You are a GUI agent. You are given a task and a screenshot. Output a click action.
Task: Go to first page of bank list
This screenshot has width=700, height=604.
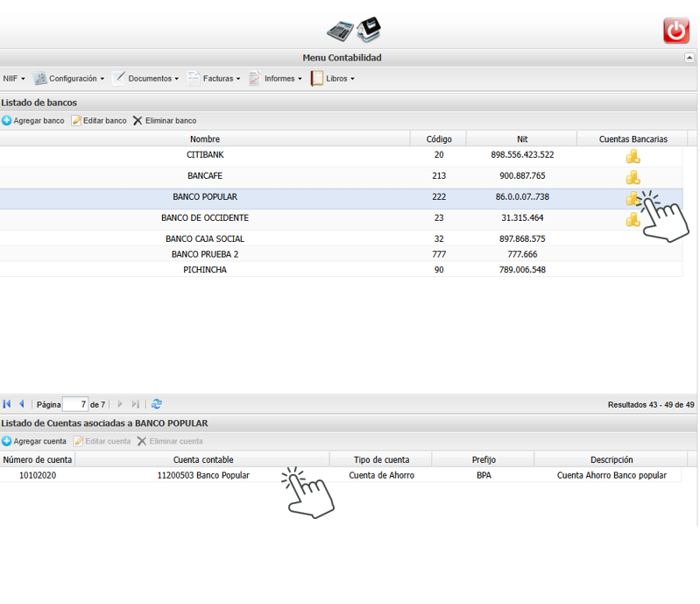(7, 404)
